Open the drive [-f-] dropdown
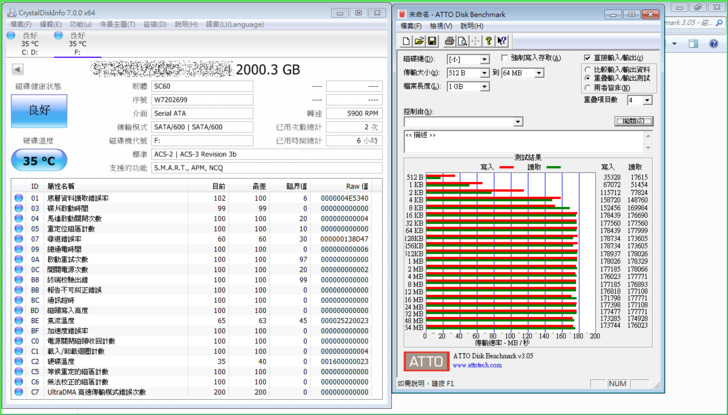This screenshot has height=415, width=728. pyautogui.click(x=484, y=60)
